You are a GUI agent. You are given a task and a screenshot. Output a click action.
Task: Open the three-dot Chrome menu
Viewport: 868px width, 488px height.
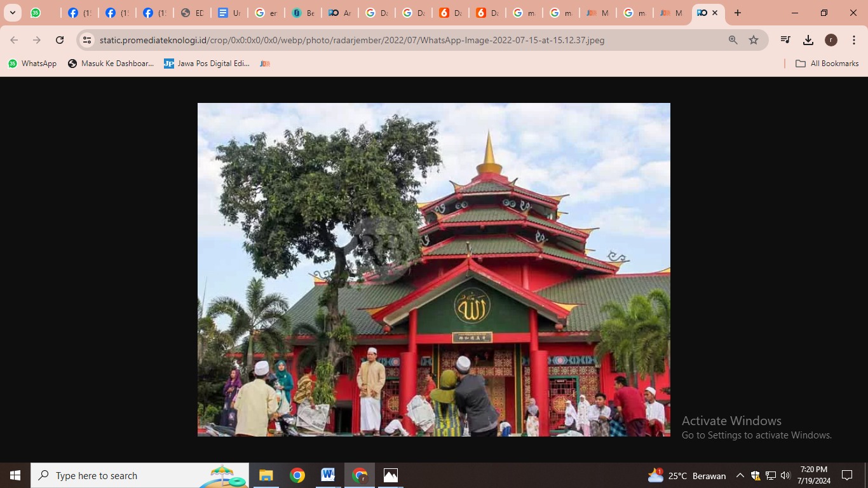point(853,39)
